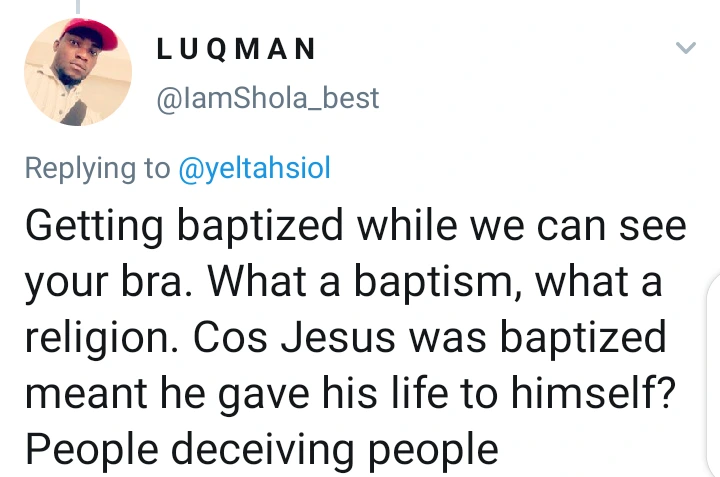This screenshot has height=477, width=720.
Task: Tap the word 'Jesus' in the tweet
Action: click(338, 337)
